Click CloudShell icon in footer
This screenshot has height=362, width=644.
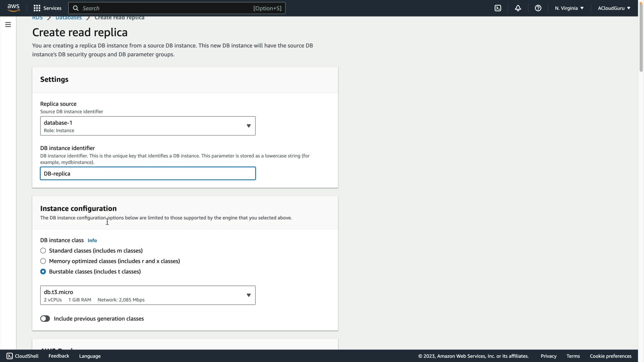(x=10, y=356)
